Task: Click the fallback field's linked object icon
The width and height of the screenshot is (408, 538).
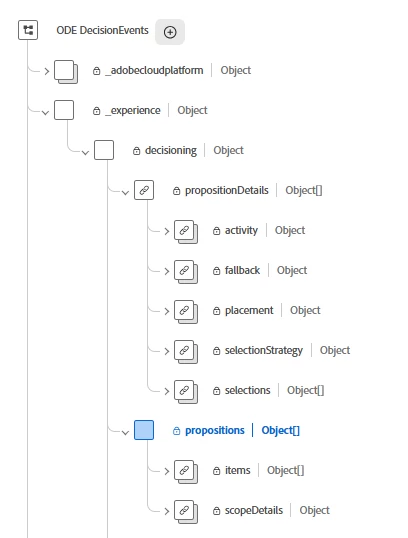Action: [186, 272]
